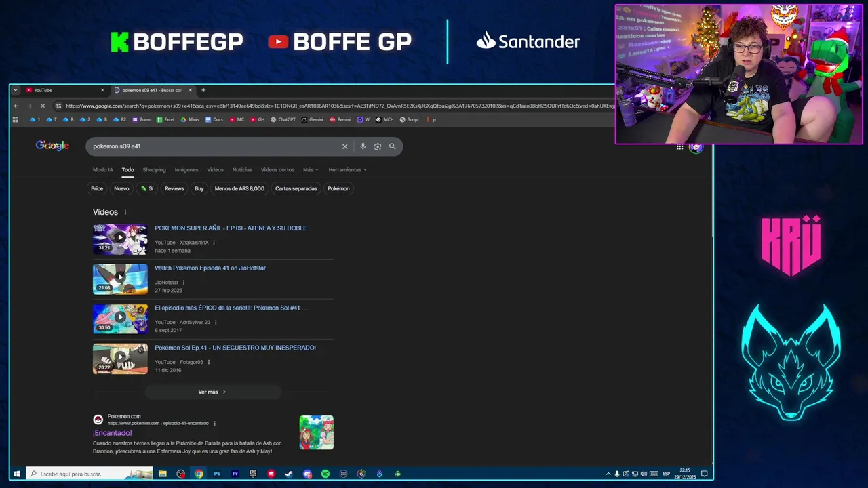Image resolution: width=868 pixels, height=488 pixels.
Task: Play the 30:50 video thumbnail
Action: [120, 319]
